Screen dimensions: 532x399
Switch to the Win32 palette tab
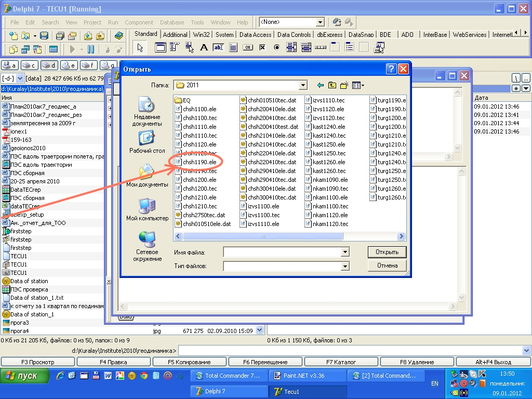coord(201,35)
